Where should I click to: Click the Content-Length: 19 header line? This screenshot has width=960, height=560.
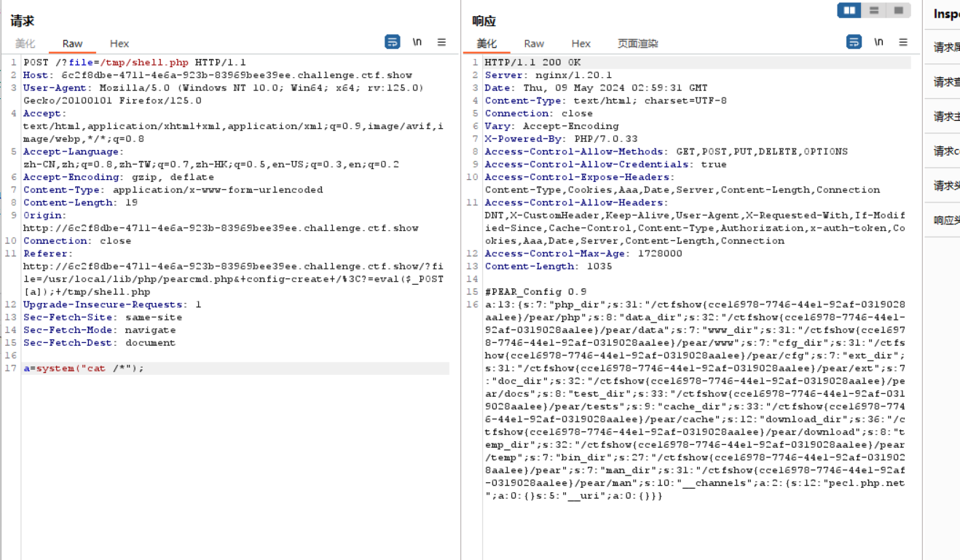80,202
